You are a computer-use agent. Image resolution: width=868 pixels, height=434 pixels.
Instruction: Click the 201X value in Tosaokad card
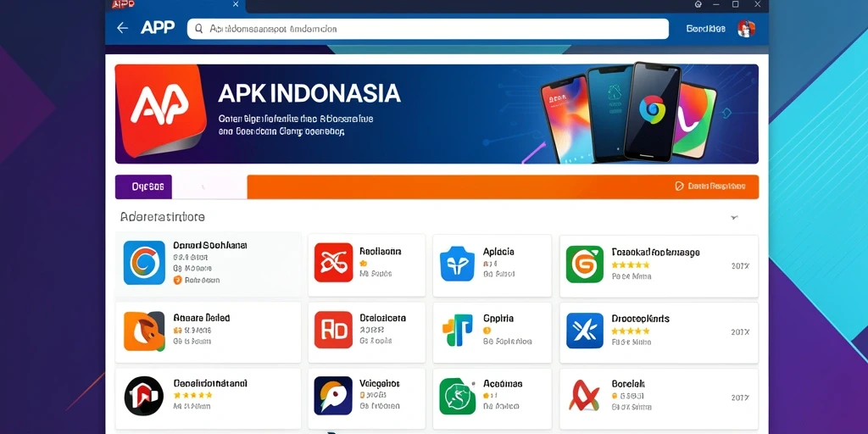coord(740,265)
